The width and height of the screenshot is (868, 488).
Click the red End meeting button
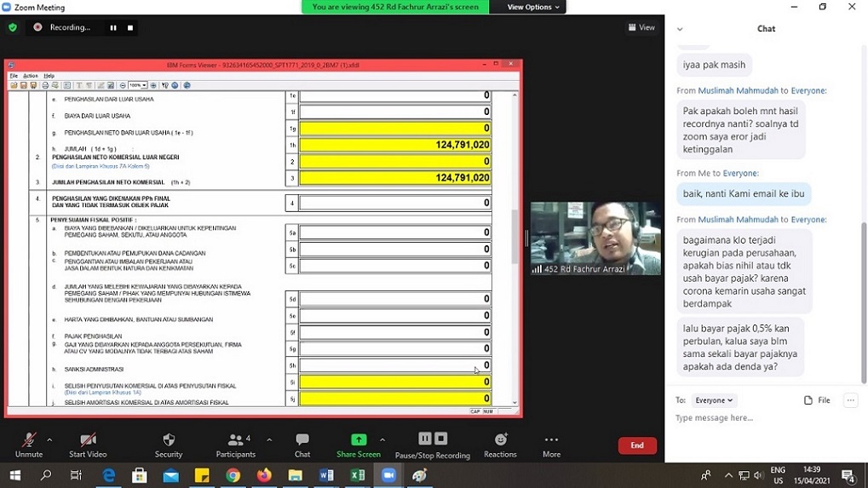click(636, 445)
